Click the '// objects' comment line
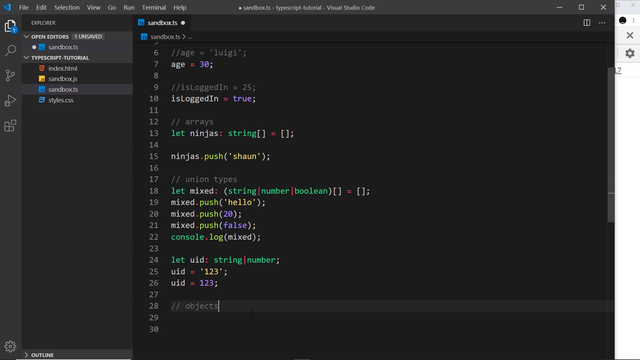640x360 pixels. click(195, 306)
